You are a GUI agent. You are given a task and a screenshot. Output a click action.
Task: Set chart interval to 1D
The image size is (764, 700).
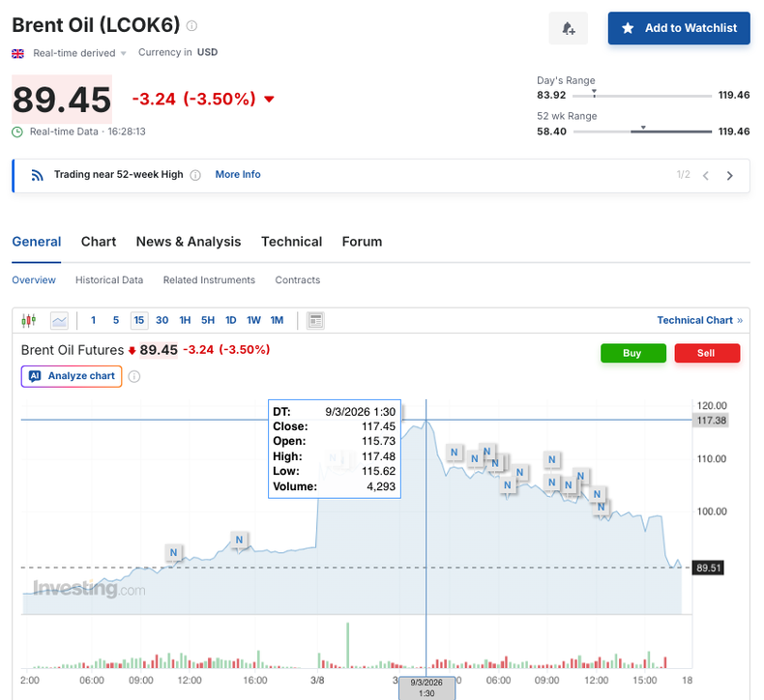tap(231, 321)
